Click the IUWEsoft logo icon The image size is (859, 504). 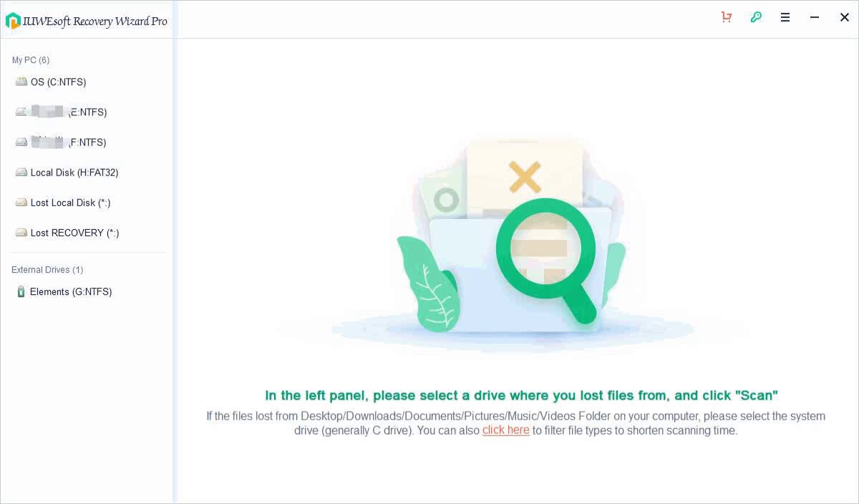tap(13, 21)
